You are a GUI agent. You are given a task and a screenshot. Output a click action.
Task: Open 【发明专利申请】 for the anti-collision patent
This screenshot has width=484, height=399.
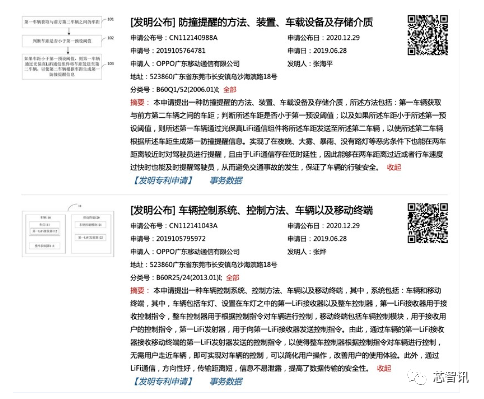click(163, 180)
